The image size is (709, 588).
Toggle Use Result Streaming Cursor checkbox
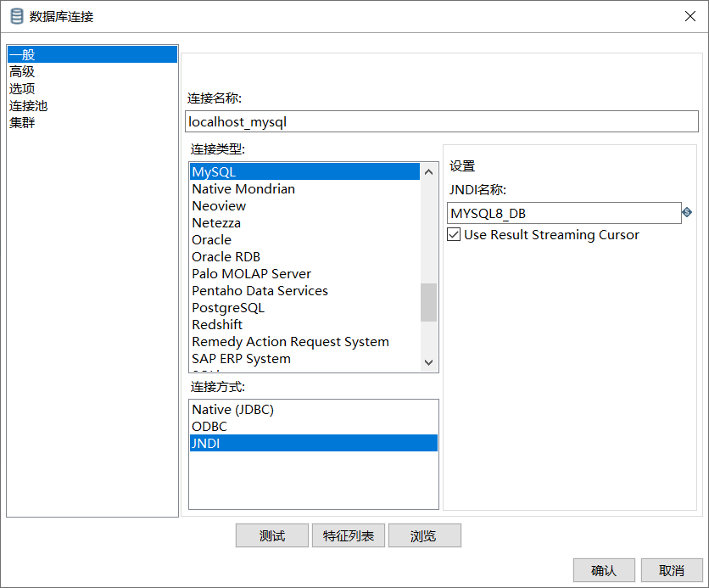point(454,234)
